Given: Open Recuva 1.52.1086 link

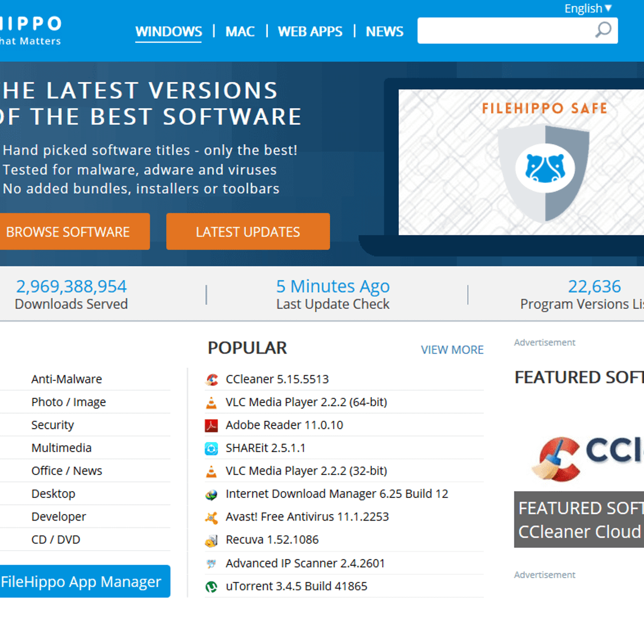Looking at the screenshot, I should [x=272, y=539].
